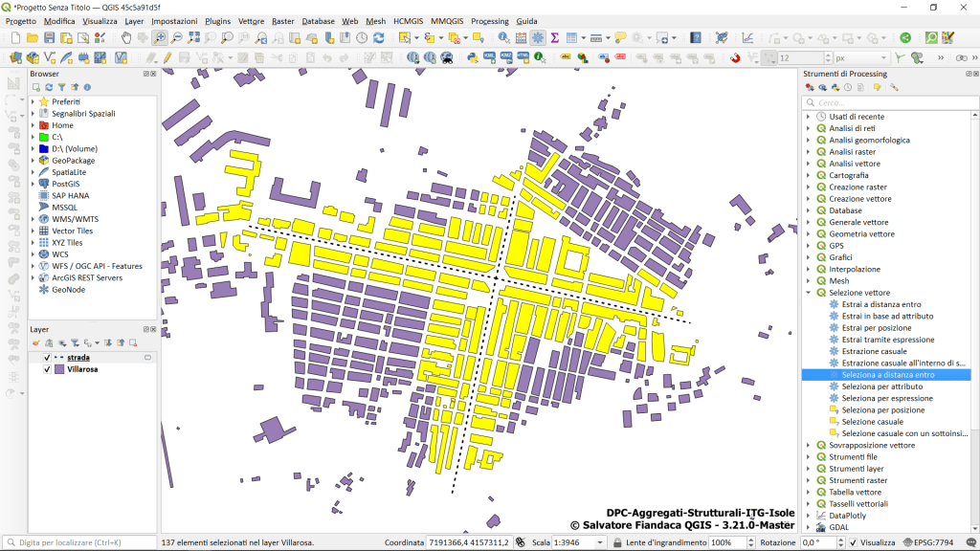Open the Vettore menu
The image size is (980, 551).
point(251,21)
